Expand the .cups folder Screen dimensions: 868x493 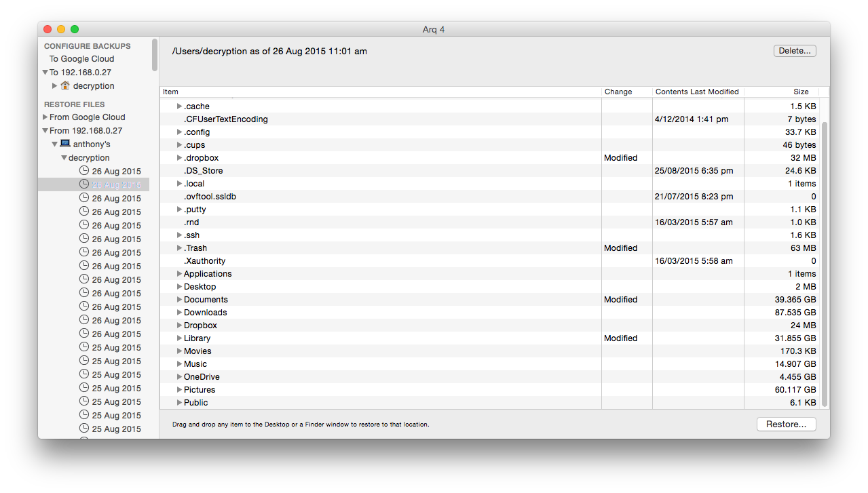(x=180, y=145)
